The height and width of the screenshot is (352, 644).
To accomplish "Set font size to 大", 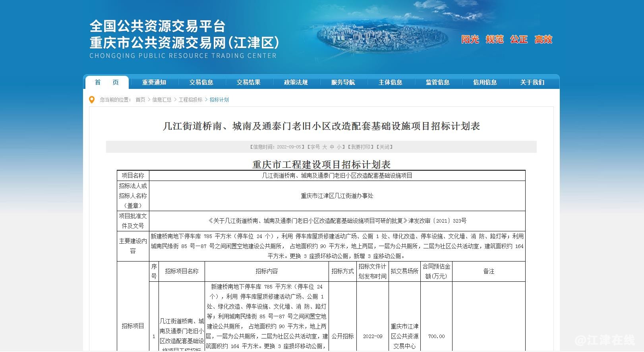I will click(x=325, y=147).
